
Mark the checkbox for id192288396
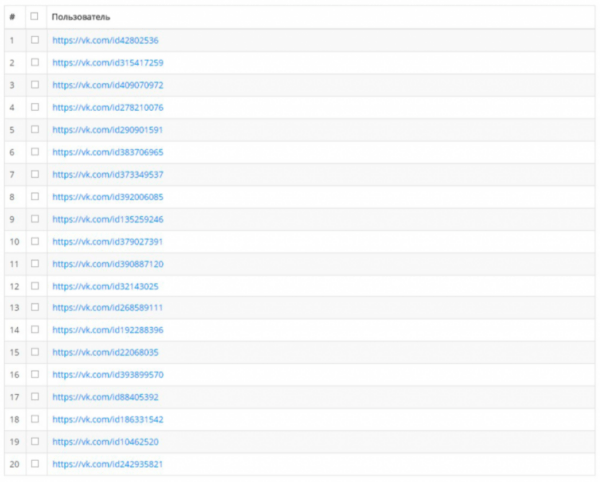(x=35, y=329)
